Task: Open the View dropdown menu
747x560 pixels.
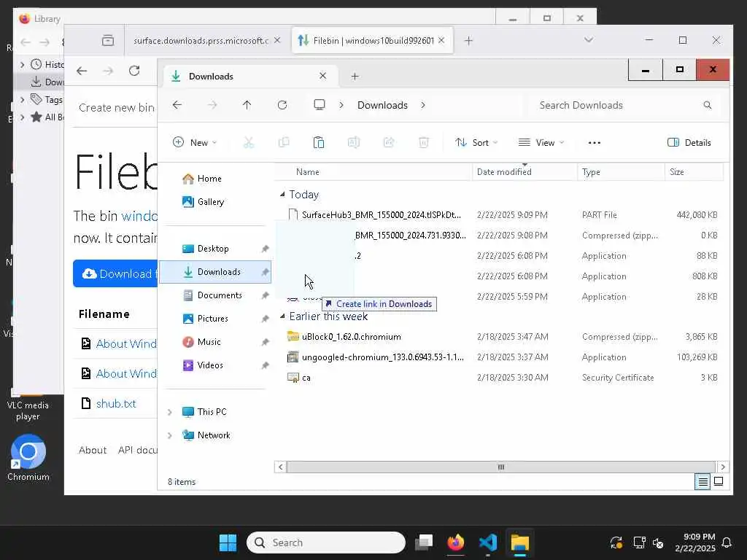Action: point(541,142)
